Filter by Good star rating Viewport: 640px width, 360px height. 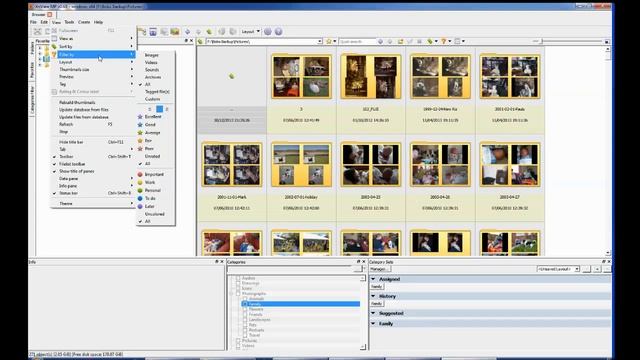pyautogui.click(x=156, y=124)
